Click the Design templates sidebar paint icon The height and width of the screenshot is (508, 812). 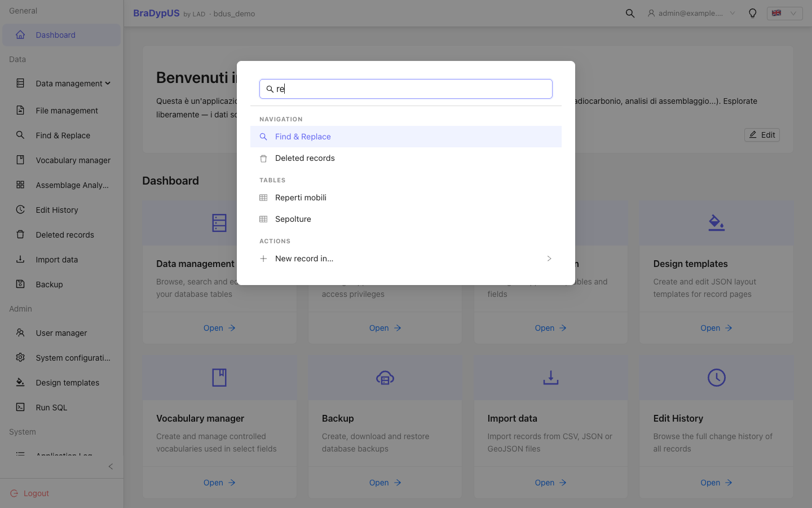(x=20, y=383)
